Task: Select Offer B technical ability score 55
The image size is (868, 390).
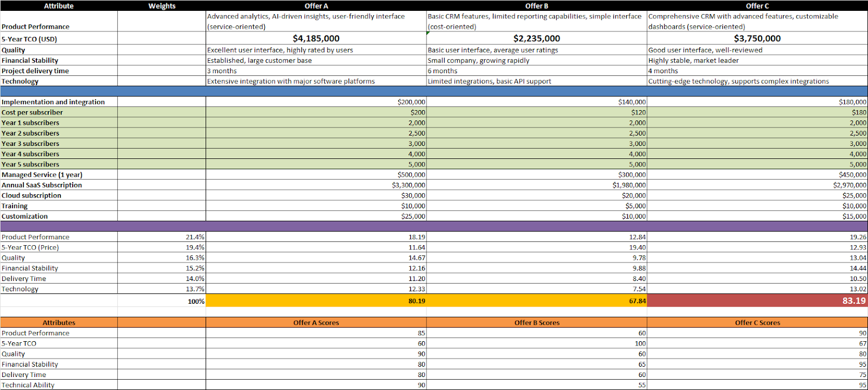Action: click(x=537, y=385)
